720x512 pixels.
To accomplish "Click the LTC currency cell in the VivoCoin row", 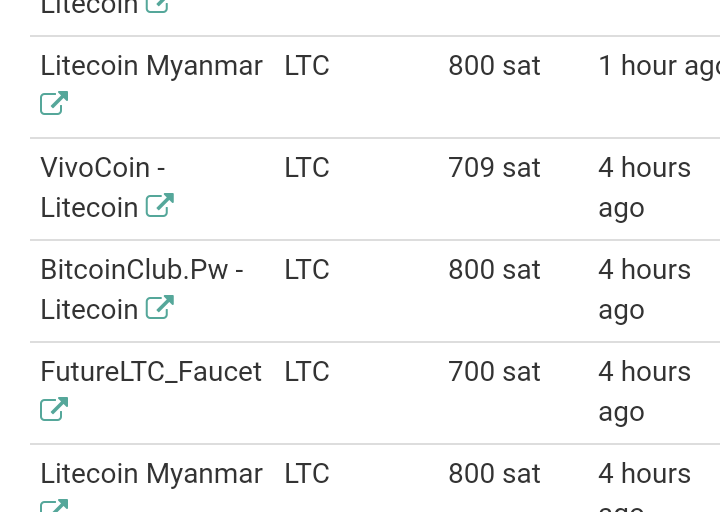I will point(307,168).
